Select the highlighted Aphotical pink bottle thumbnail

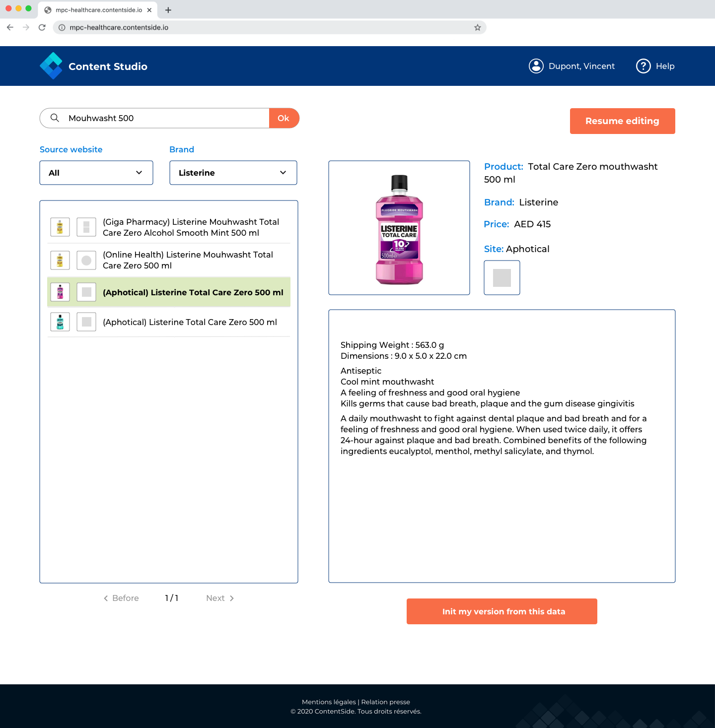coord(60,292)
